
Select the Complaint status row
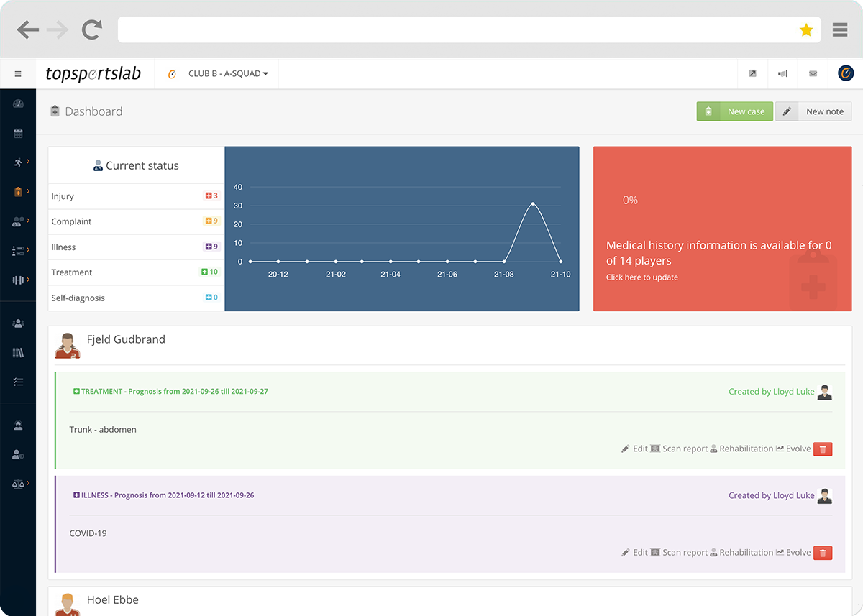[137, 221]
